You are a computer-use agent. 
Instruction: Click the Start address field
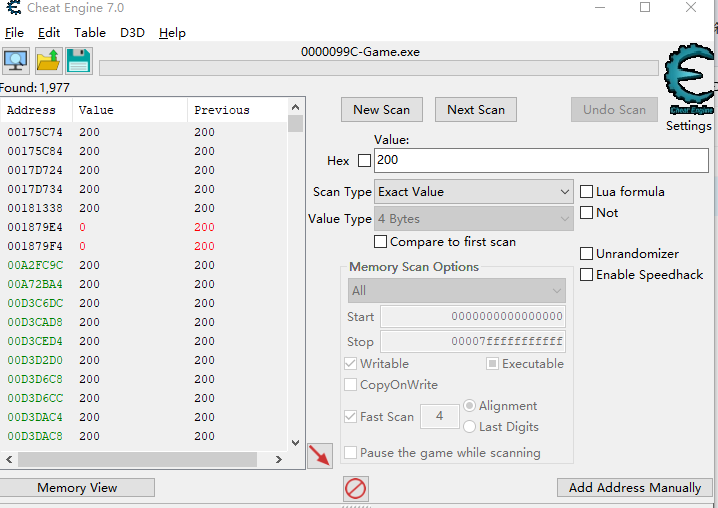[x=473, y=317]
